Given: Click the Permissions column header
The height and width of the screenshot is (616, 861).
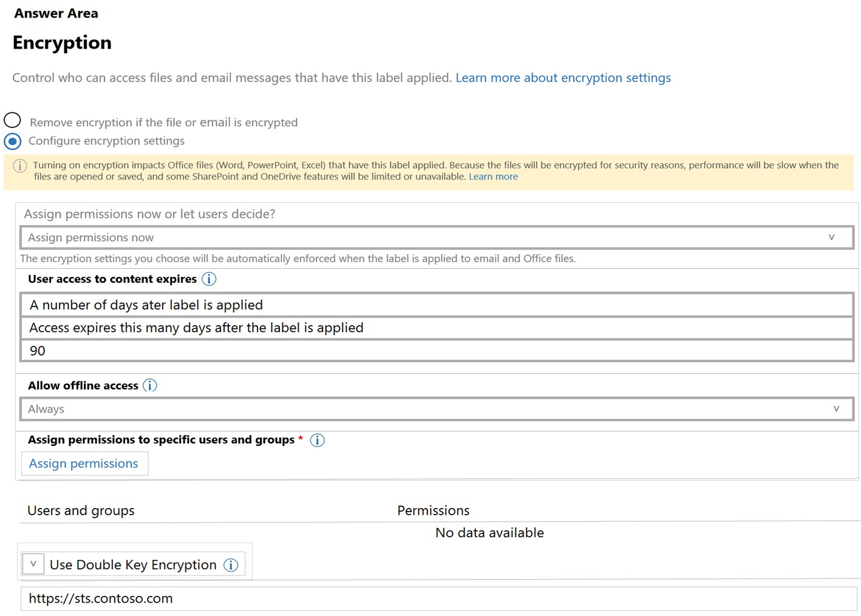Looking at the screenshot, I should [x=433, y=511].
